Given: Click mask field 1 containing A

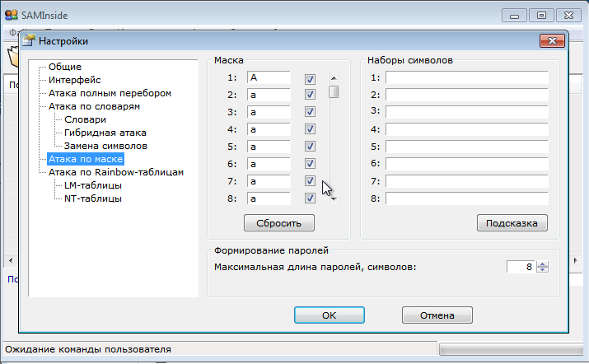Looking at the screenshot, I should pos(269,77).
